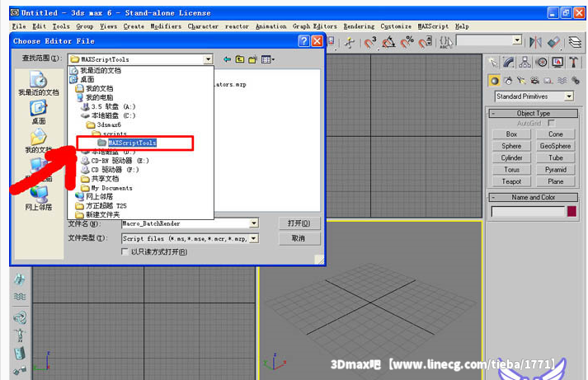588x380 pixels.
Task: Create a Box primitive button
Action: point(511,134)
